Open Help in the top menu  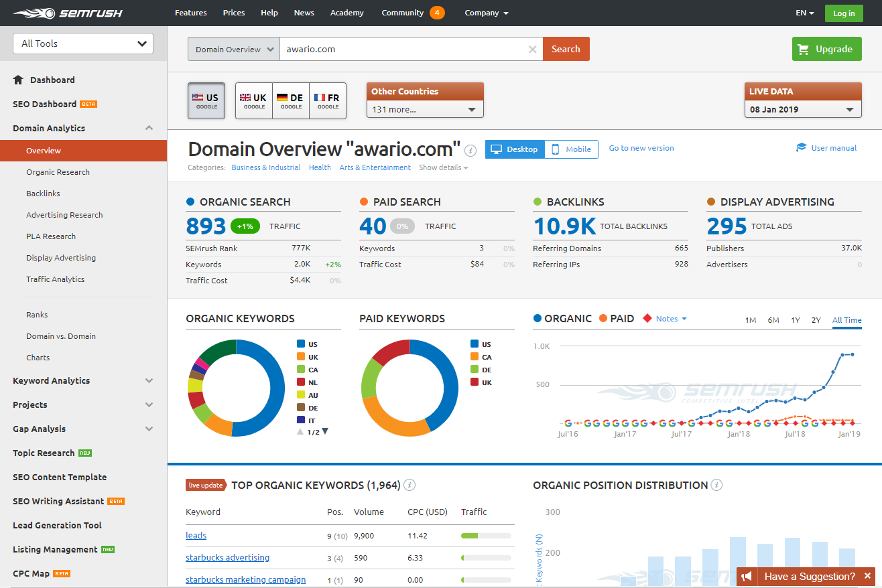tap(269, 13)
